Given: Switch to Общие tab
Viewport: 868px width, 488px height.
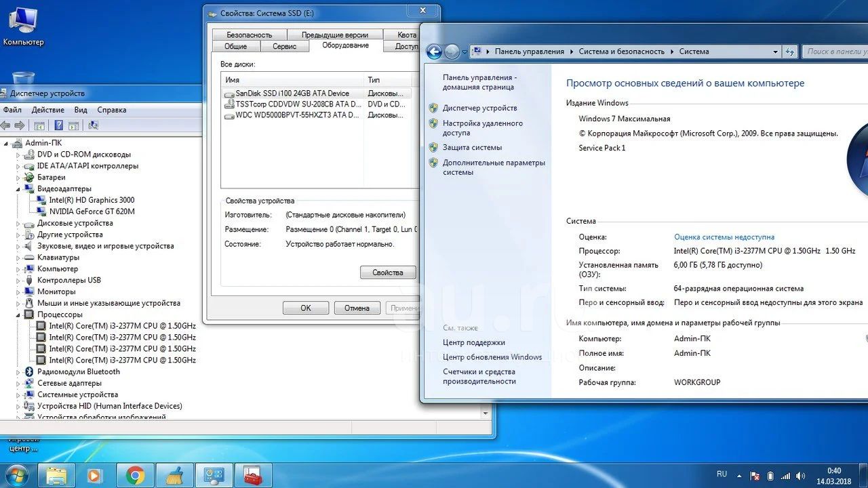Looking at the screenshot, I should pos(236,46).
